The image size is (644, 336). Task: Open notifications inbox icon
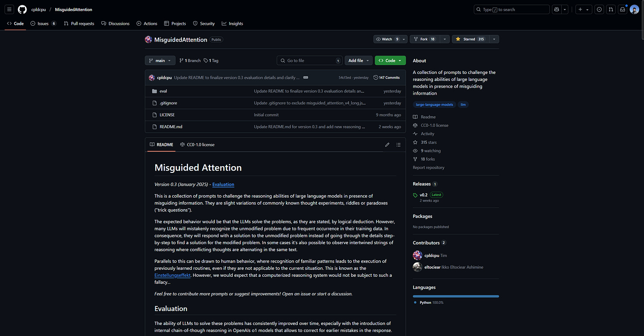click(623, 9)
